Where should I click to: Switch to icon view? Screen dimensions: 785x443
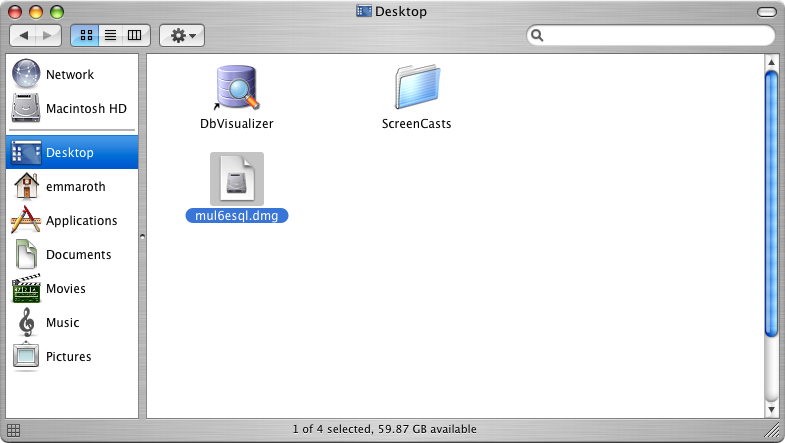pos(85,36)
